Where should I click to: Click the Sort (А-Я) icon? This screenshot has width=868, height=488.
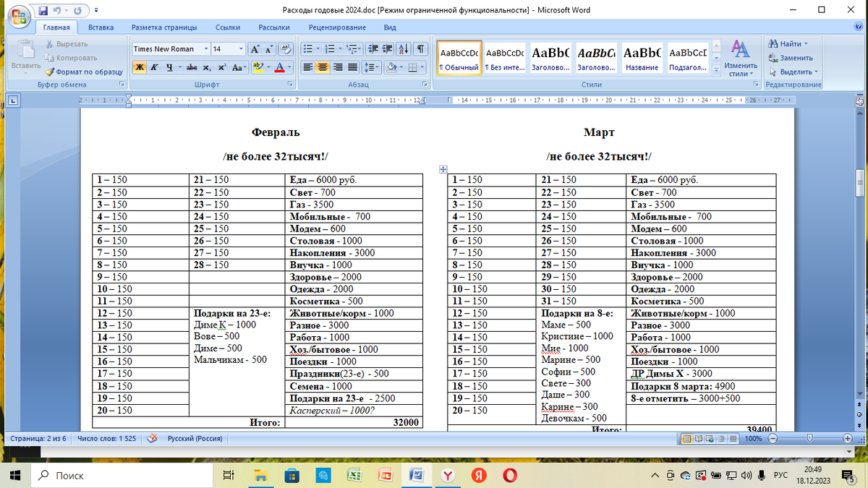[x=404, y=49]
